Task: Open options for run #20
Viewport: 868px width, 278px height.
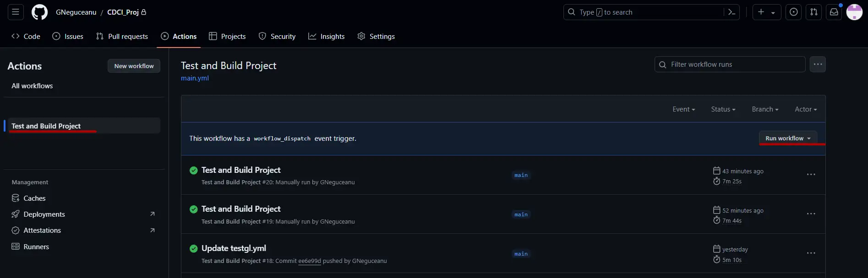Action: 811,175
